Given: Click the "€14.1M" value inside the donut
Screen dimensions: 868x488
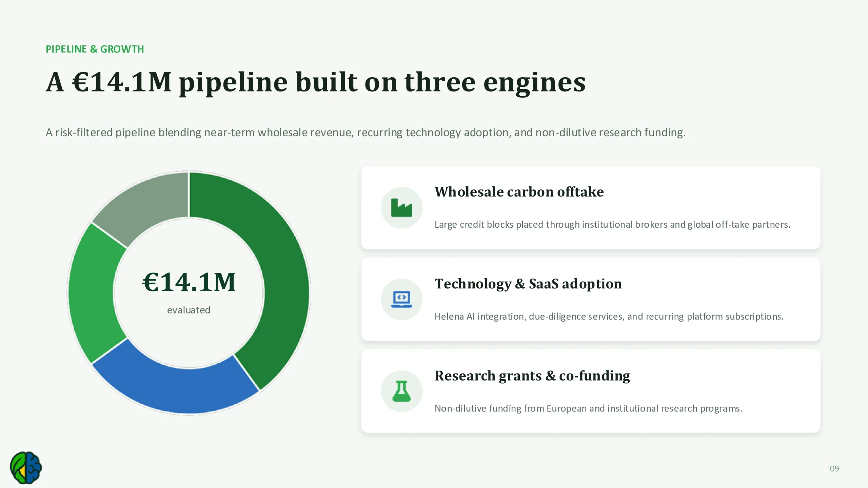Looking at the screenshot, I should [189, 282].
